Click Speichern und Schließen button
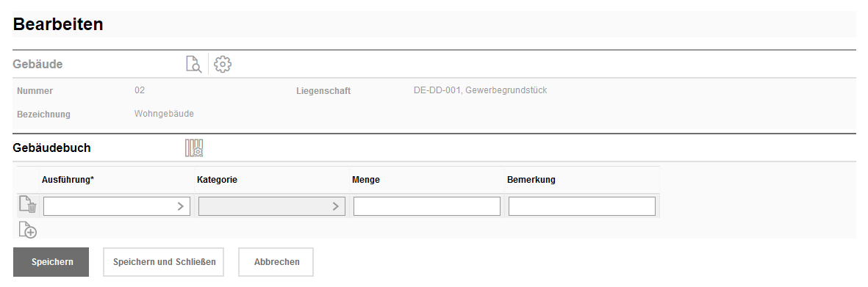 (164, 262)
